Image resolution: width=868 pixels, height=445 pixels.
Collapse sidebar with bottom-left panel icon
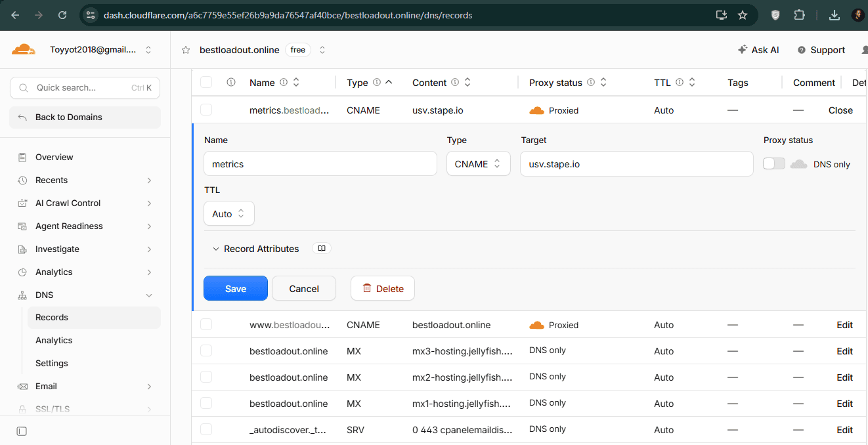22,431
